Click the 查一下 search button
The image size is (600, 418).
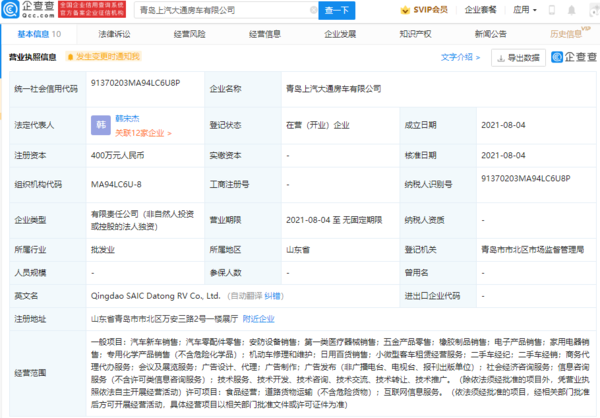tap(337, 10)
